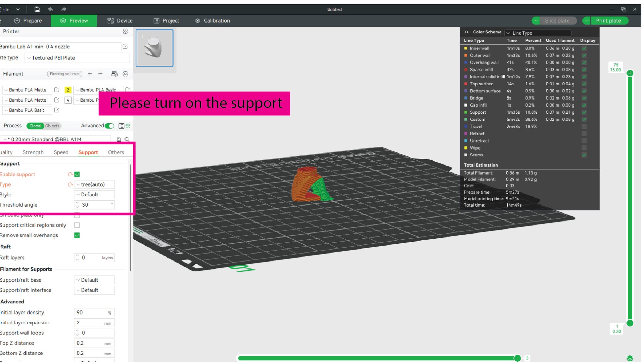
Task: Open the Prepare tab
Action: coord(28,20)
